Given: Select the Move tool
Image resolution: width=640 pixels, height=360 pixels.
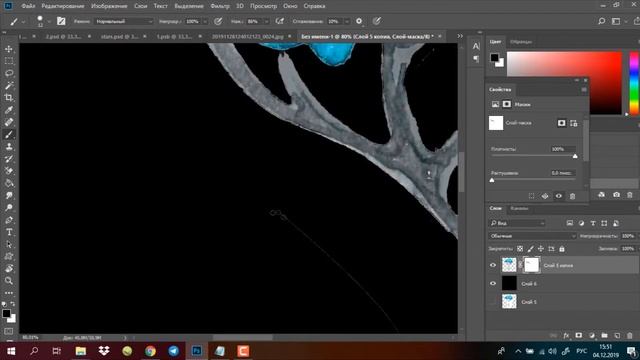Looking at the screenshot, I should click(x=9, y=49).
